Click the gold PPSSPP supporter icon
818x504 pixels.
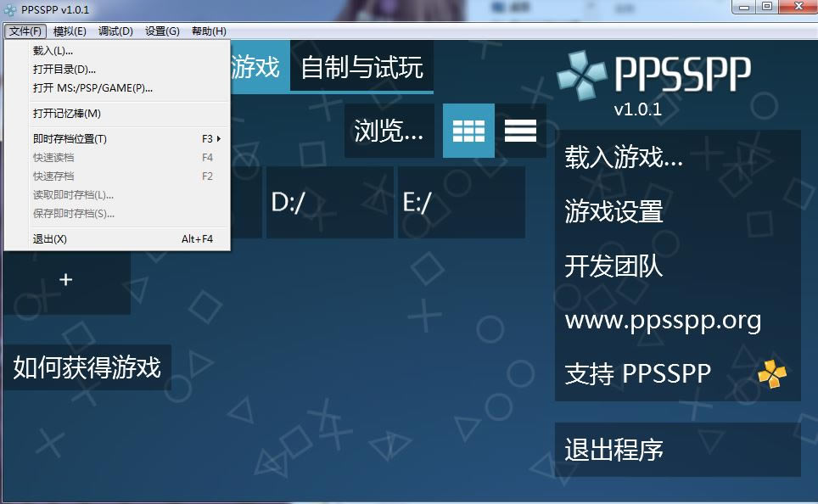[x=771, y=373]
